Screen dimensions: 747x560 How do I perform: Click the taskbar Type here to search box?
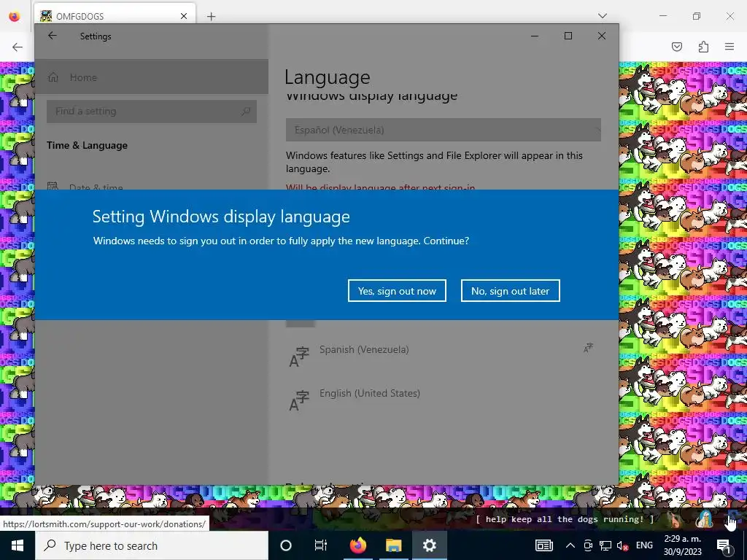152,545
